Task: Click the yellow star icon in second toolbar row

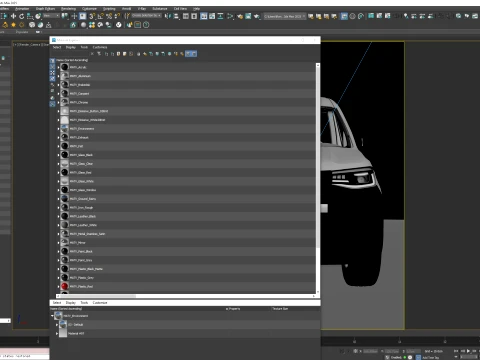Action: (x=13, y=25)
